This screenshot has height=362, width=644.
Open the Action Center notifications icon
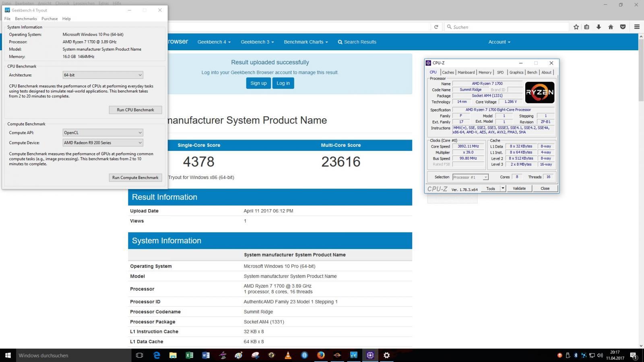(x=633, y=356)
